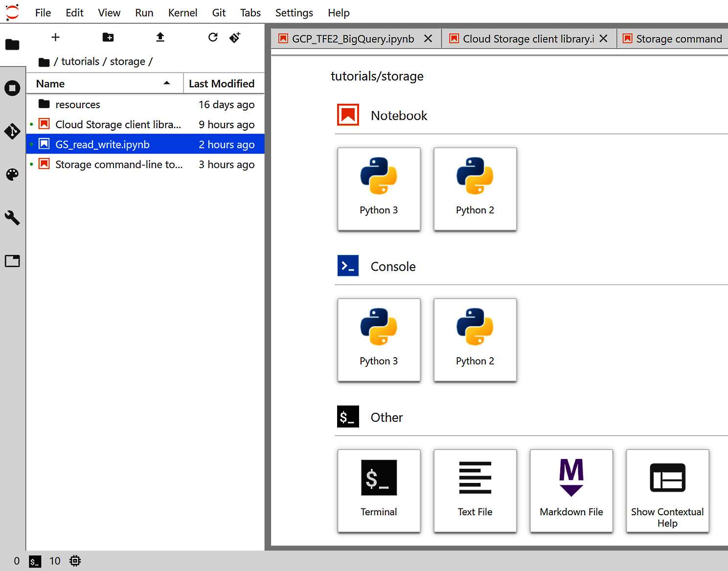Click the Other section icon
The width and height of the screenshot is (728, 571).
click(x=348, y=417)
